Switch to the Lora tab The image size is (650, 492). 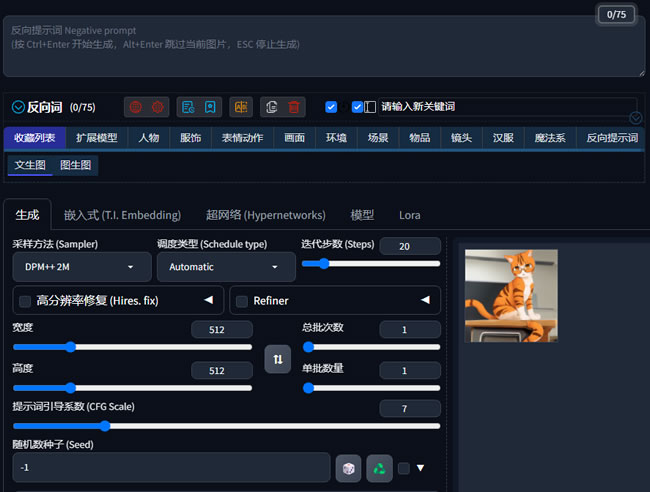tap(410, 215)
